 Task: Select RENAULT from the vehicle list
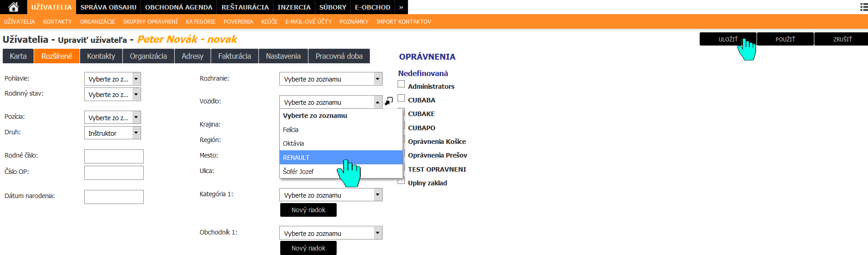[x=296, y=158]
